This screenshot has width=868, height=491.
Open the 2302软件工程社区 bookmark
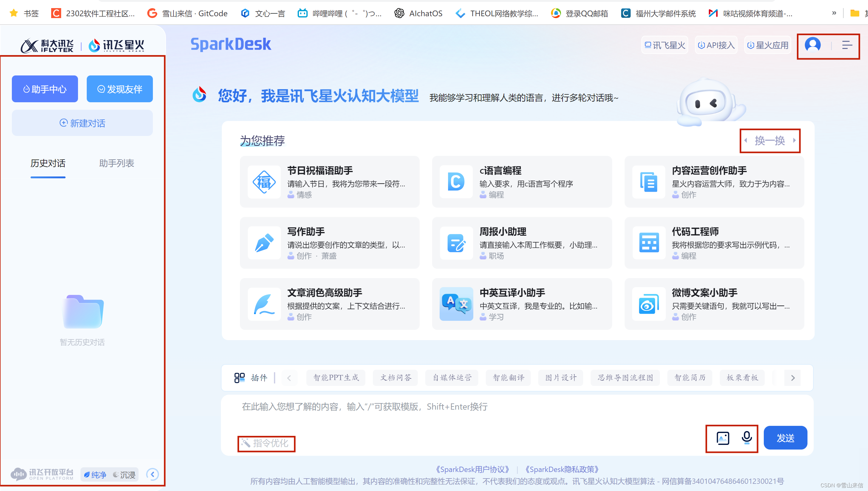coord(93,13)
